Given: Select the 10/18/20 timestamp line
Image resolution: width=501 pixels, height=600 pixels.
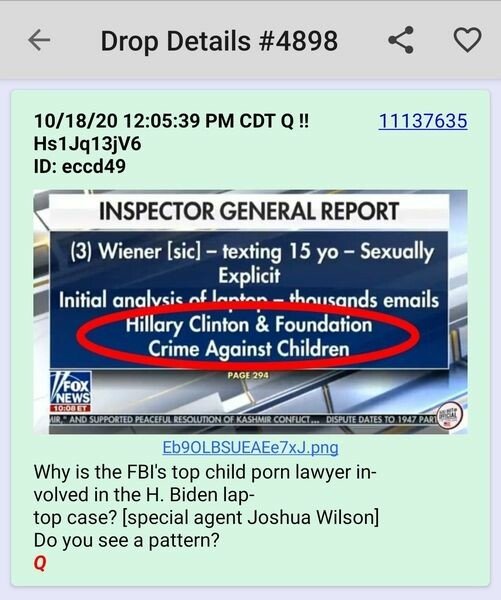Looking at the screenshot, I should [x=171, y=121].
